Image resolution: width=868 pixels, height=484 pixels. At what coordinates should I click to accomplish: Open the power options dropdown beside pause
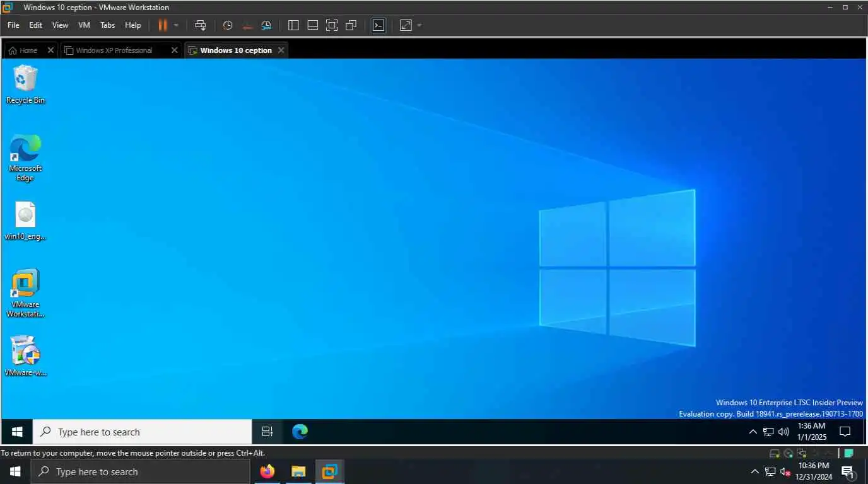tap(176, 25)
